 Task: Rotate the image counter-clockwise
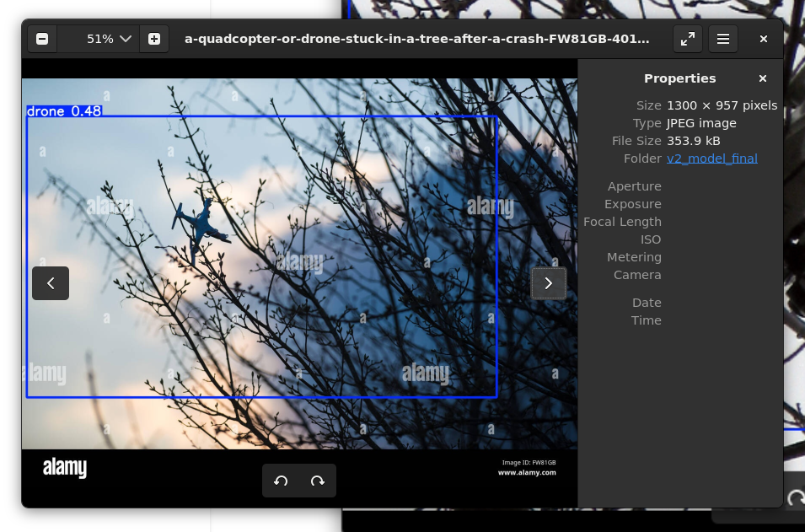click(281, 481)
